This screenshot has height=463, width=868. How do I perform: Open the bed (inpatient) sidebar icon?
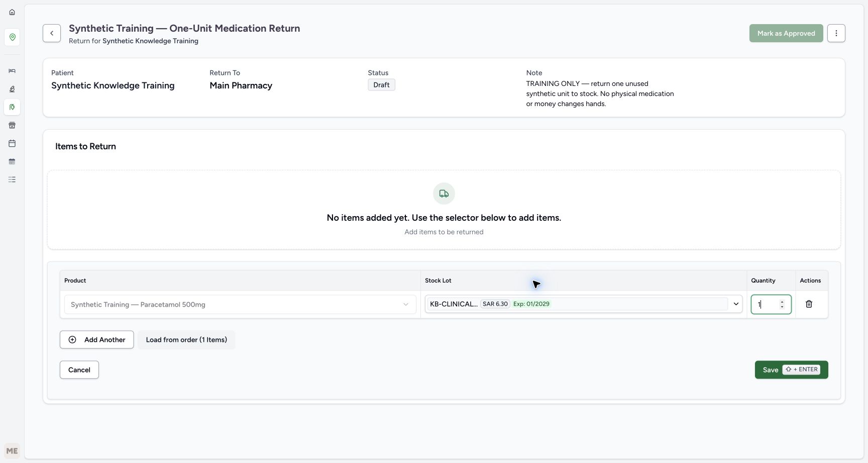pos(12,71)
